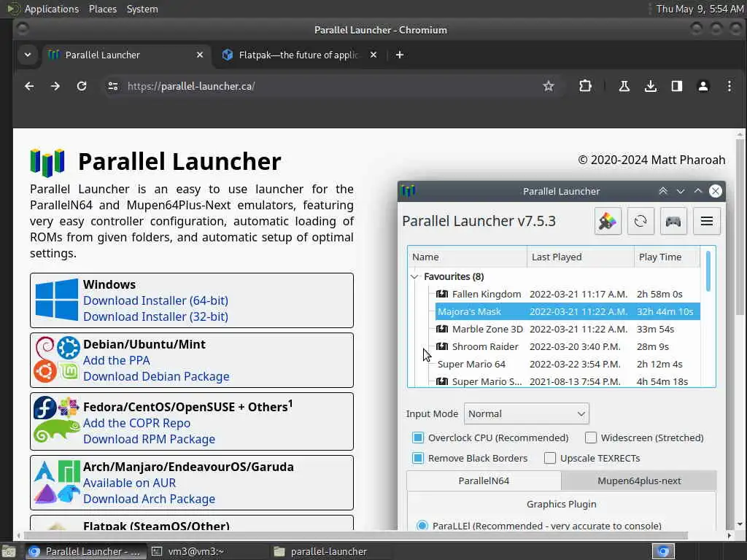Enable Widescreen (Stretched) checkbox
The height and width of the screenshot is (560, 747).
click(x=591, y=437)
